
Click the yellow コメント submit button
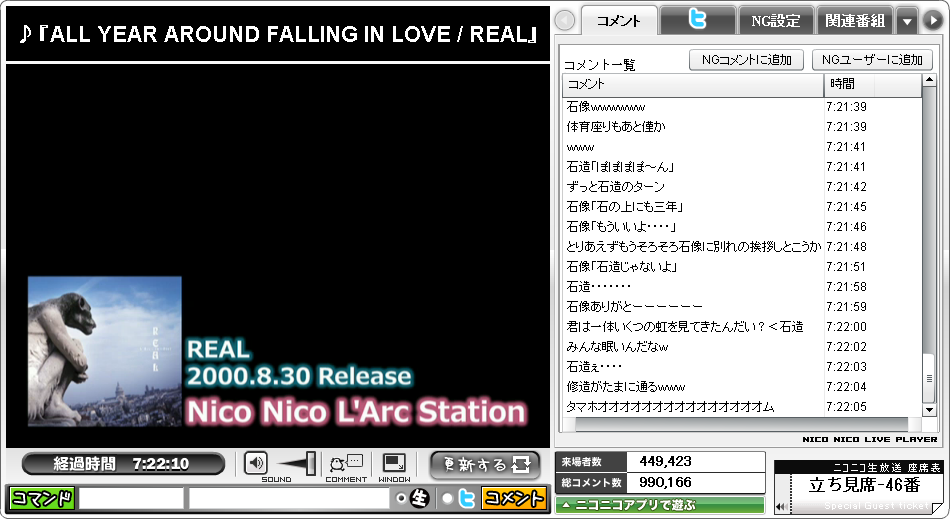(513, 498)
